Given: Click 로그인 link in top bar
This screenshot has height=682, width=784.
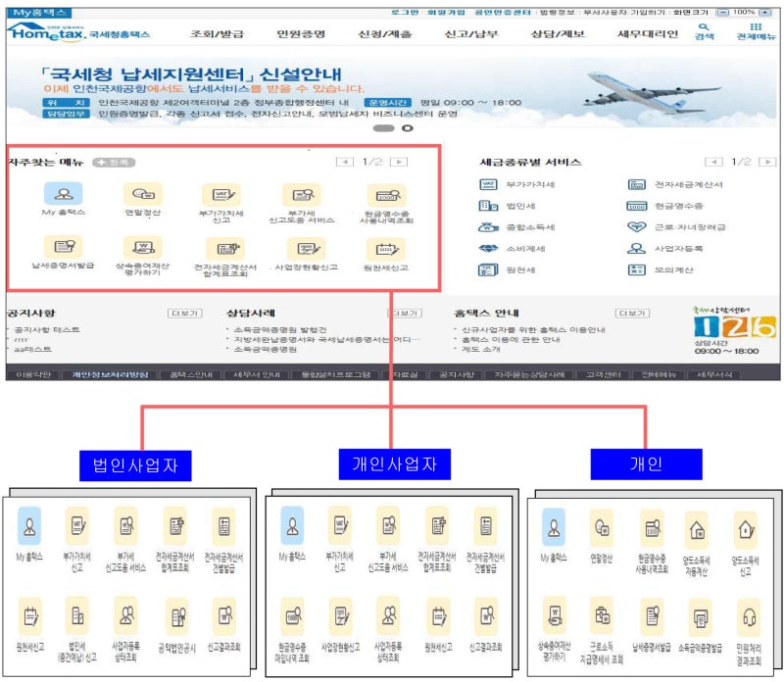Looking at the screenshot, I should (405, 12).
